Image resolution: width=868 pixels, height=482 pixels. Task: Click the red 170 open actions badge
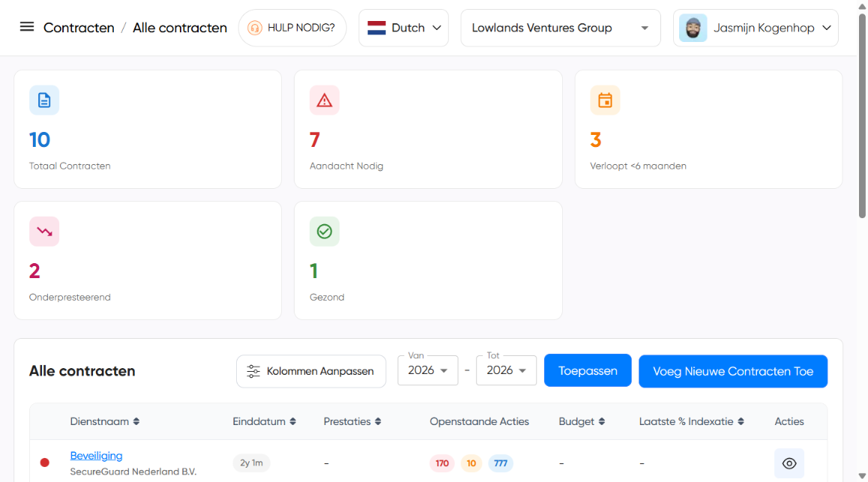click(442, 463)
